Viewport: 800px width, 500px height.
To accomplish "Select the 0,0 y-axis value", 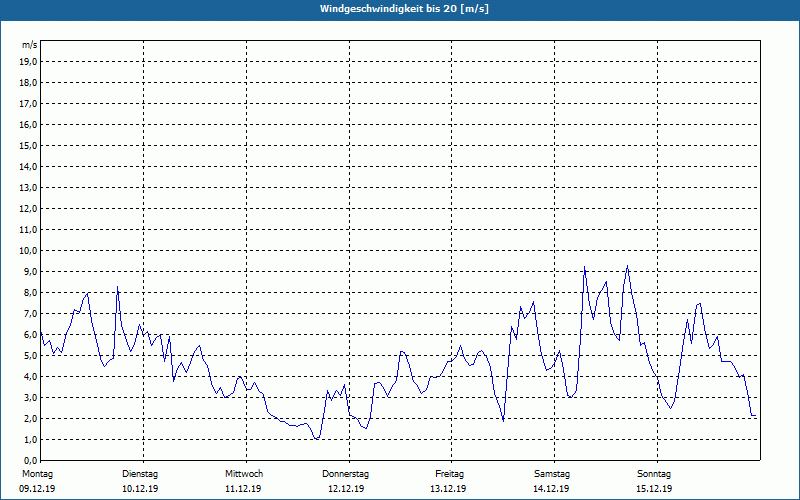I will (30, 461).
